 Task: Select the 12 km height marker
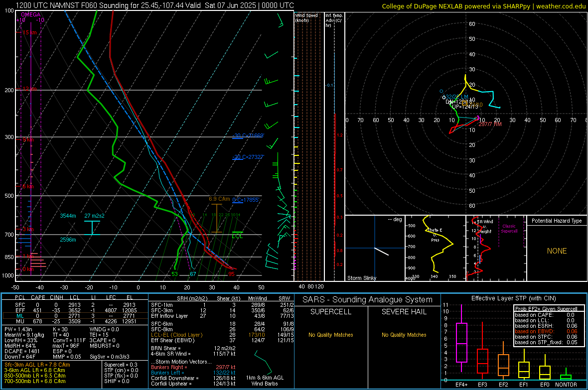pos(29,89)
